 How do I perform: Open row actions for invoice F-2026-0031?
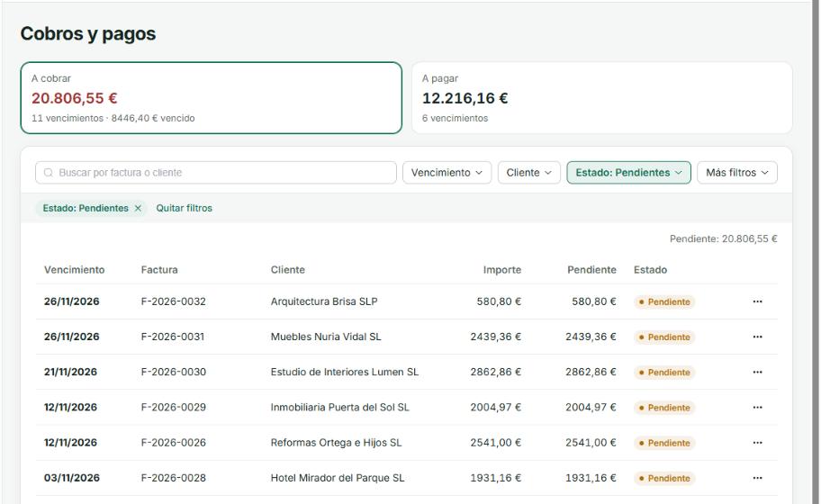[x=757, y=337]
